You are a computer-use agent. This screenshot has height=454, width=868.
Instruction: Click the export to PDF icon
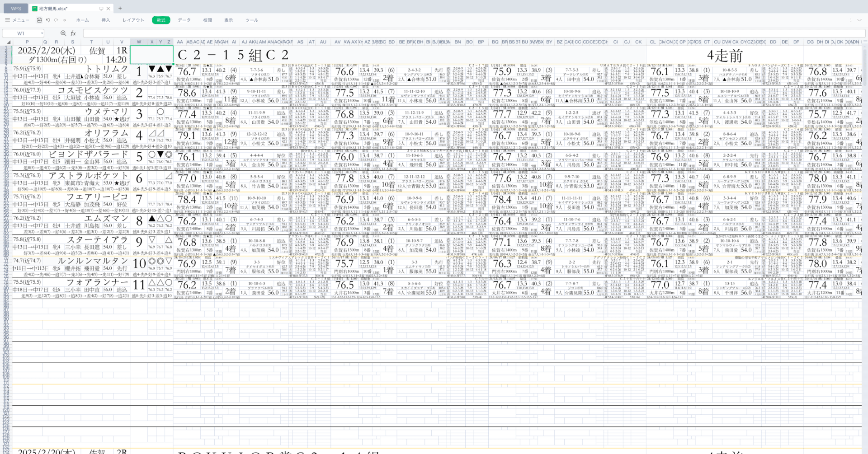tap(39, 20)
